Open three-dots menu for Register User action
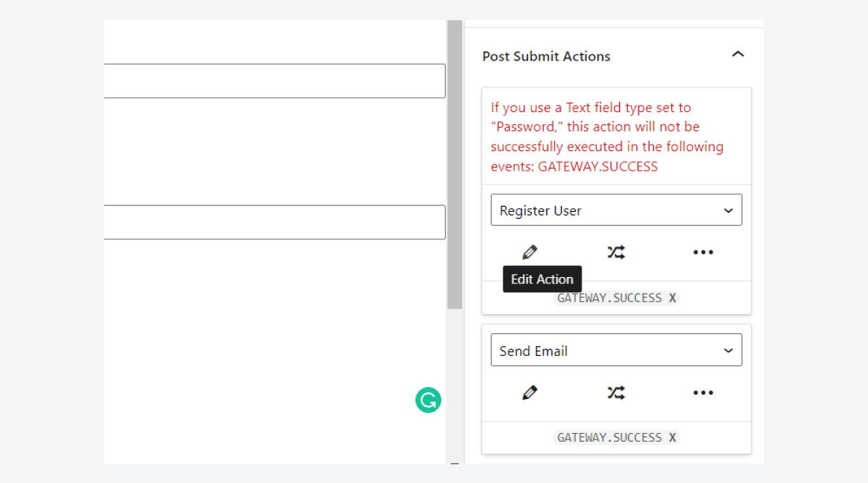868x483 pixels. tap(703, 252)
